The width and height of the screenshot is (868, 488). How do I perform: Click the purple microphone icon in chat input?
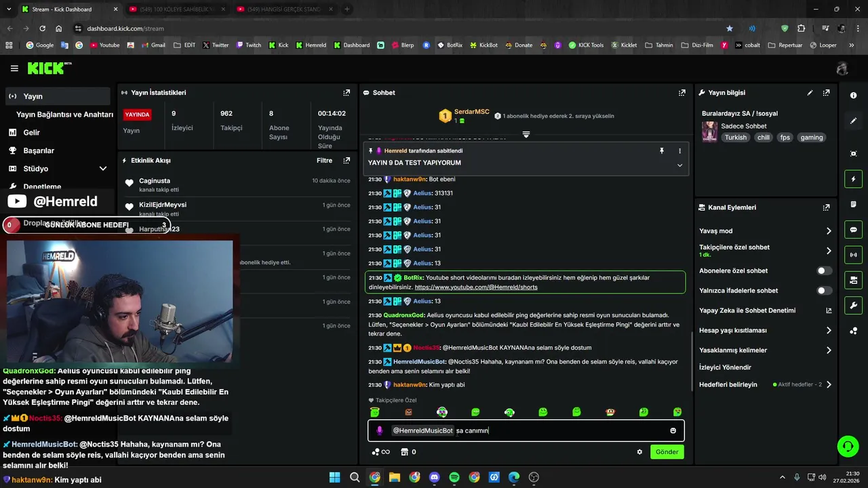click(x=379, y=430)
